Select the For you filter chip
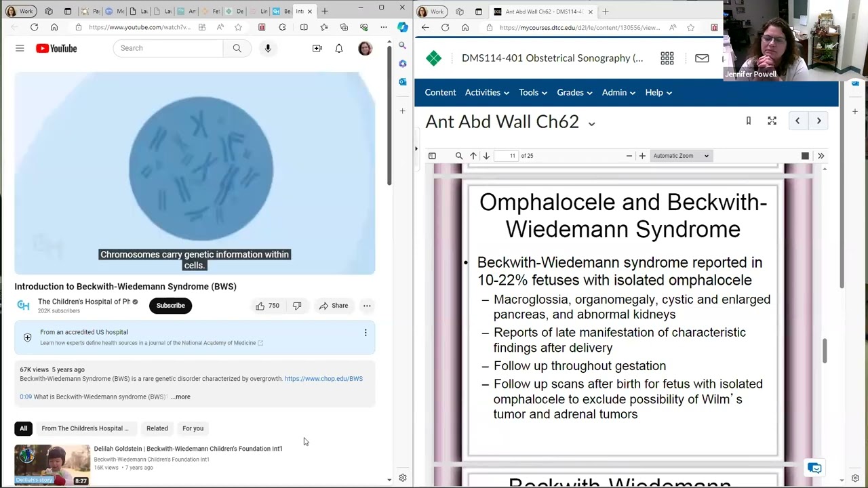Image resolution: width=868 pixels, height=488 pixels. pos(193,428)
